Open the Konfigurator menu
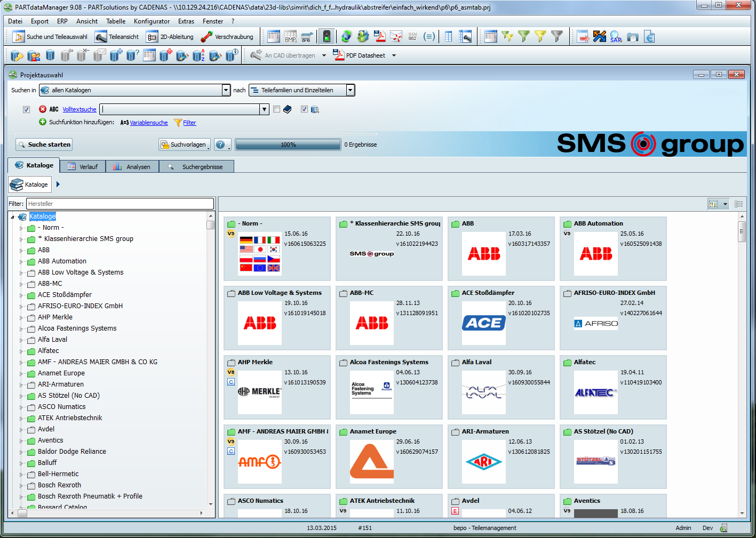Screen dimensions: 756x538 [x=152, y=21]
